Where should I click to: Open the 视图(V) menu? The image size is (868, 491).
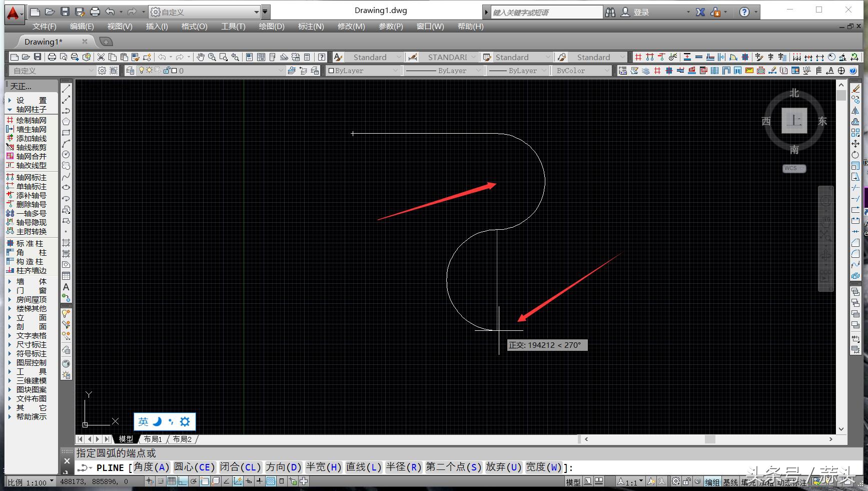tap(120, 27)
